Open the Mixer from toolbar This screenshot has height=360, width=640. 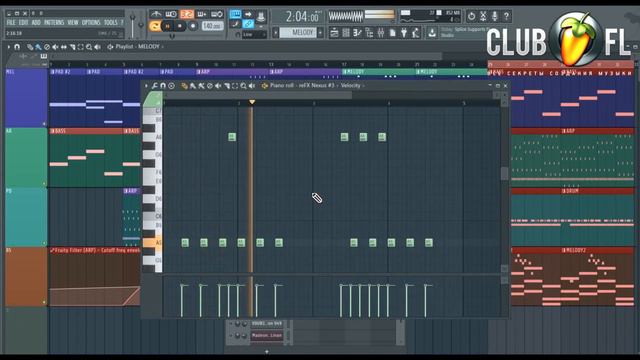(380, 33)
